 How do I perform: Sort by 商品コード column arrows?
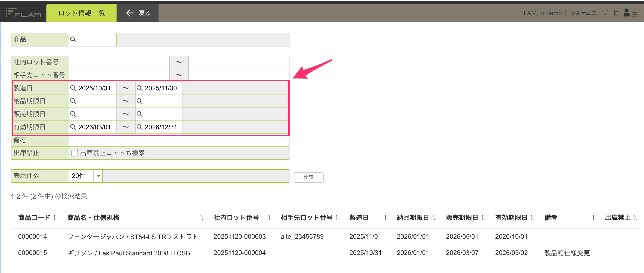point(55,218)
